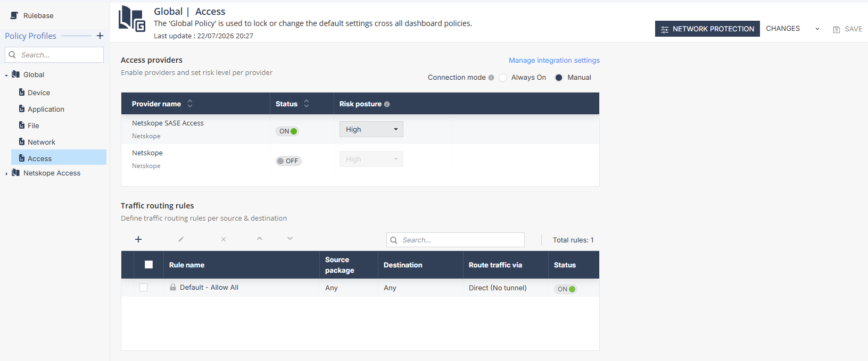Enable the Netskope provider toggle
The height and width of the screenshot is (361, 868).
pos(288,161)
